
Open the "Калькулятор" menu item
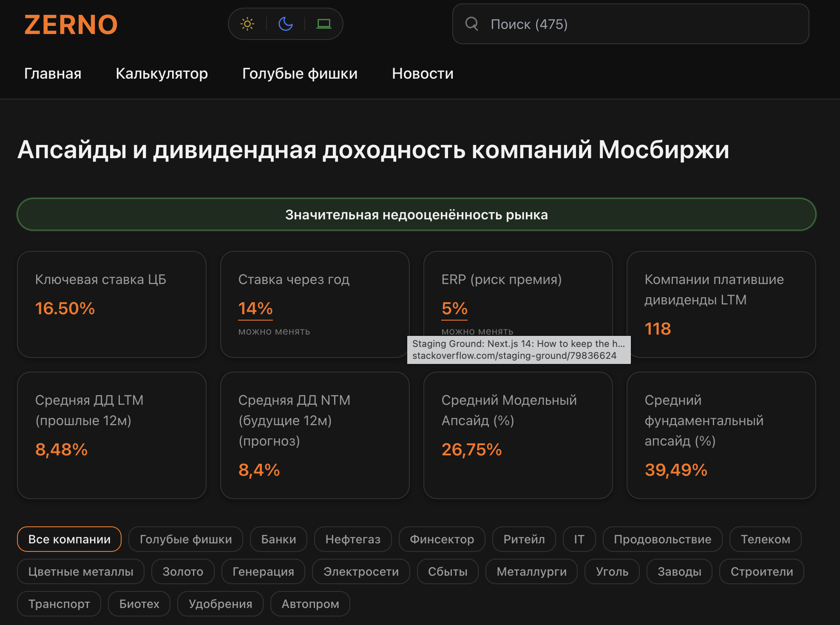tap(162, 73)
